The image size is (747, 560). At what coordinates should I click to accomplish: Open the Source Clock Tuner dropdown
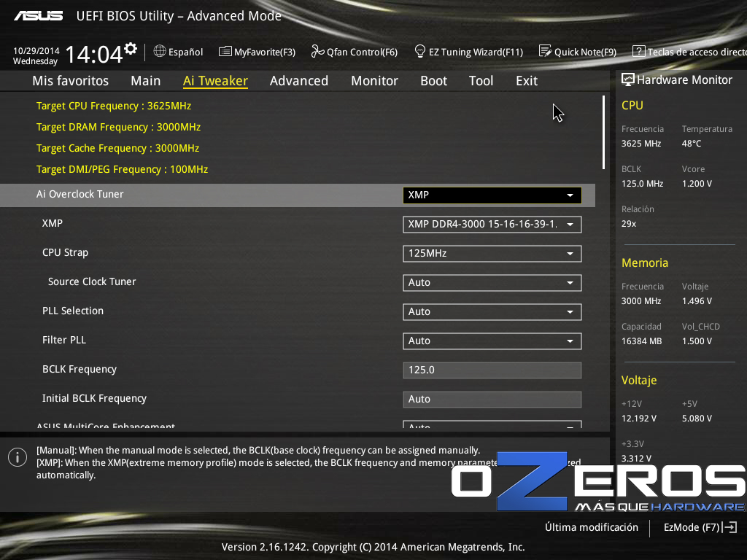click(x=492, y=282)
